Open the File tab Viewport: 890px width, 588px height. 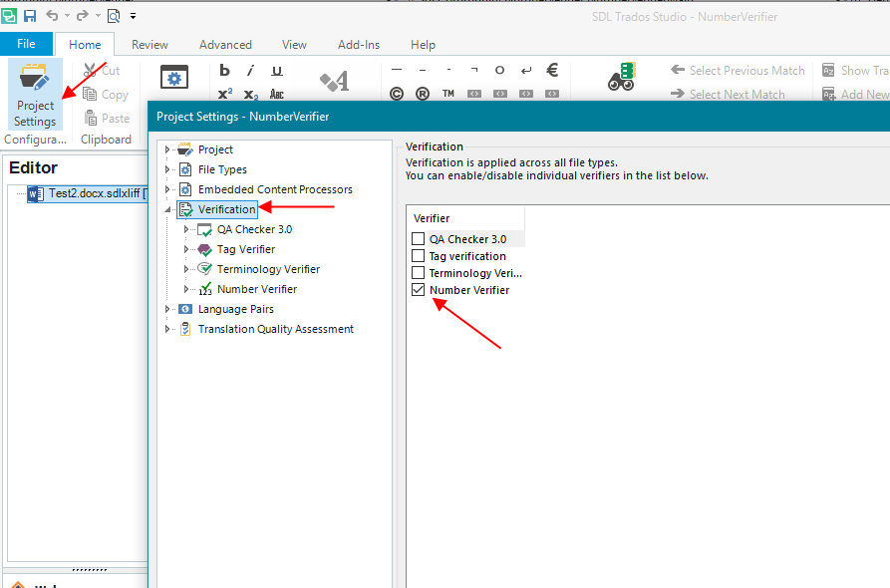pos(26,44)
